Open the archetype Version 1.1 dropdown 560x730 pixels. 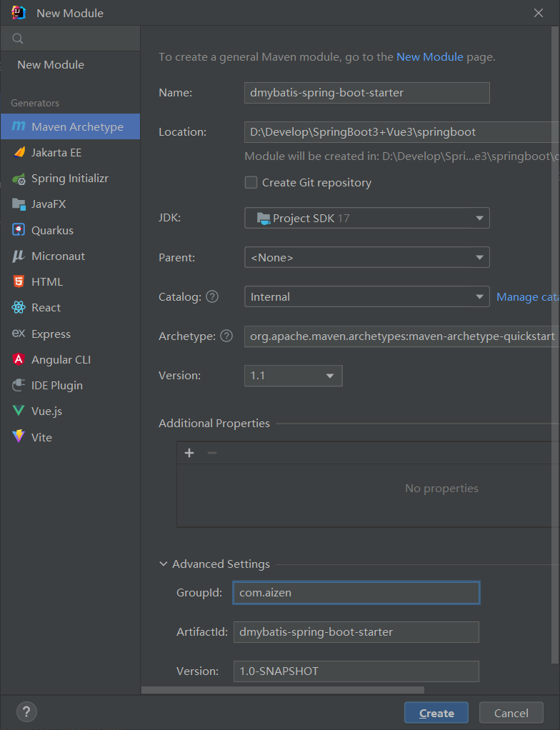coord(293,376)
